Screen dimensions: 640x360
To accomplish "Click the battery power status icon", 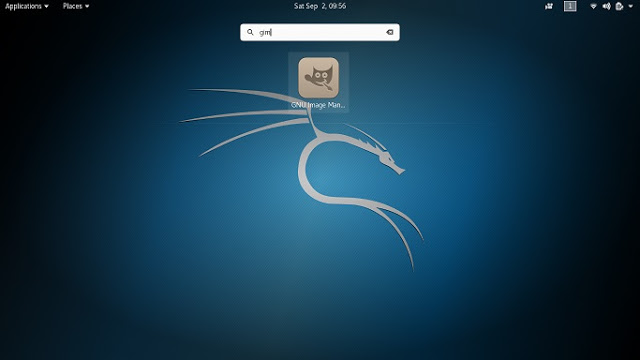I will [619, 6].
